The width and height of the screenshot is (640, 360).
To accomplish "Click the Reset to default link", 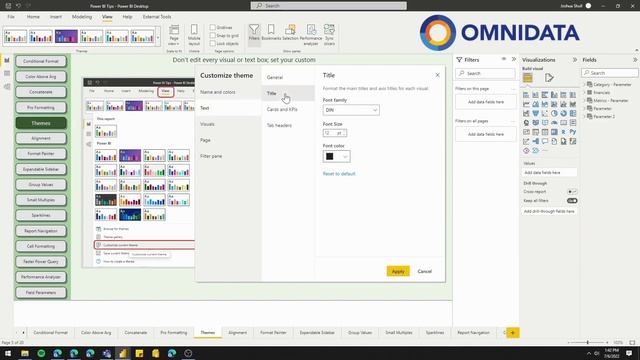I will pos(339,174).
